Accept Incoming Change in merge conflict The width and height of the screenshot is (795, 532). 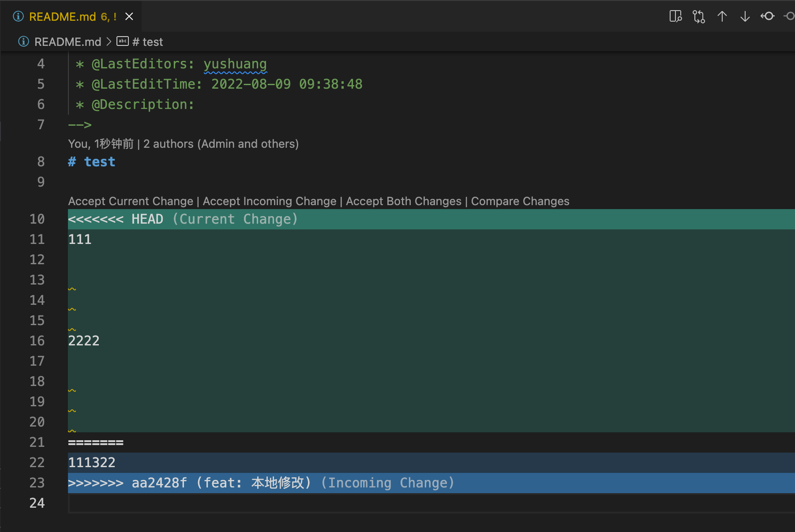tap(269, 201)
